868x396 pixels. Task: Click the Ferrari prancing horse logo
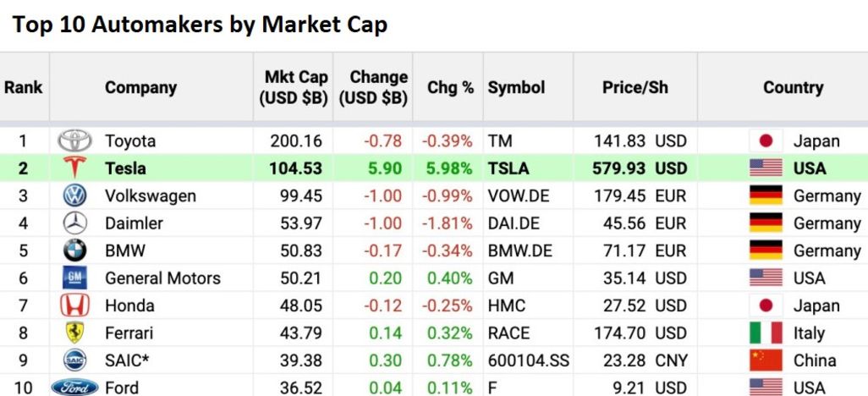[74, 333]
